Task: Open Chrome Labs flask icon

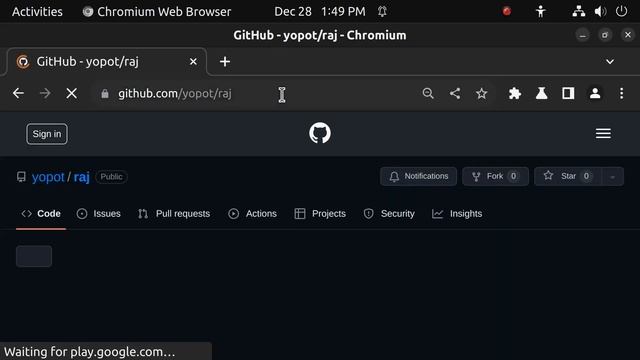Action: 542,93
